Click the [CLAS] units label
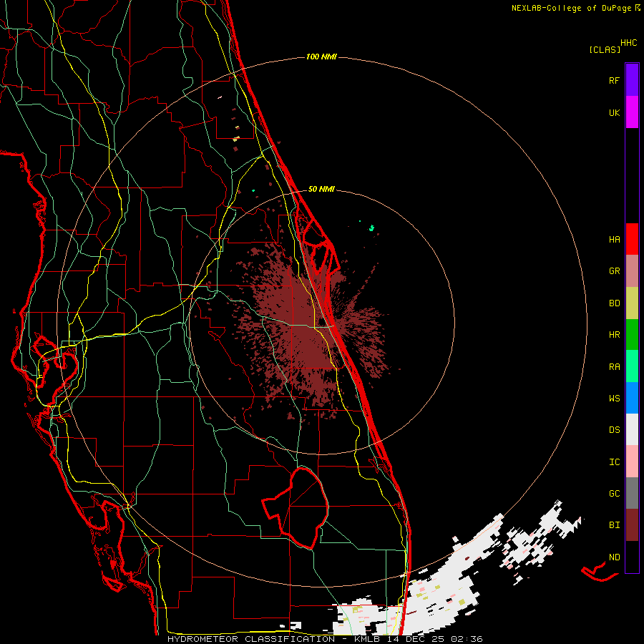Image resolution: width=644 pixels, height=644 pixels. pyautogui.click(x=605, y=50)
